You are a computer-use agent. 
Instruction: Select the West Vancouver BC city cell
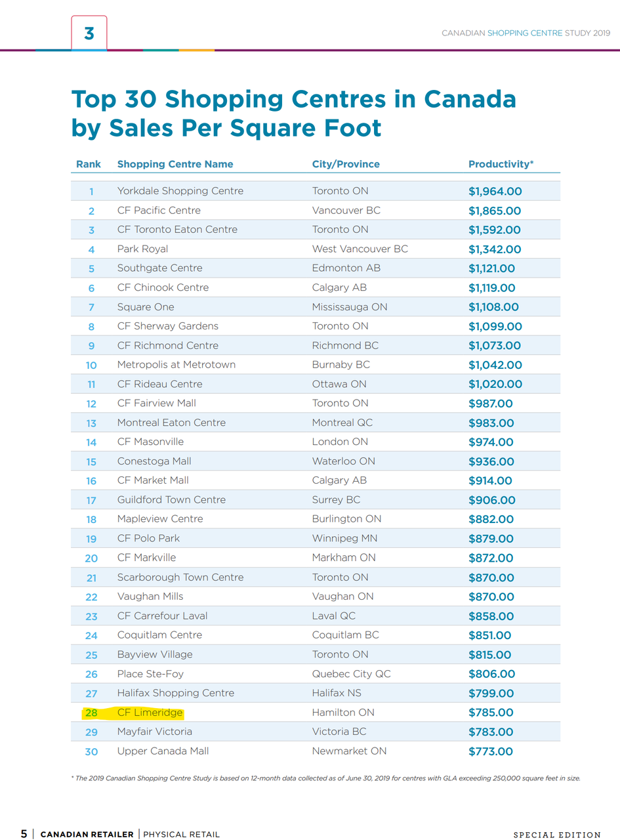tap(360, 249)
